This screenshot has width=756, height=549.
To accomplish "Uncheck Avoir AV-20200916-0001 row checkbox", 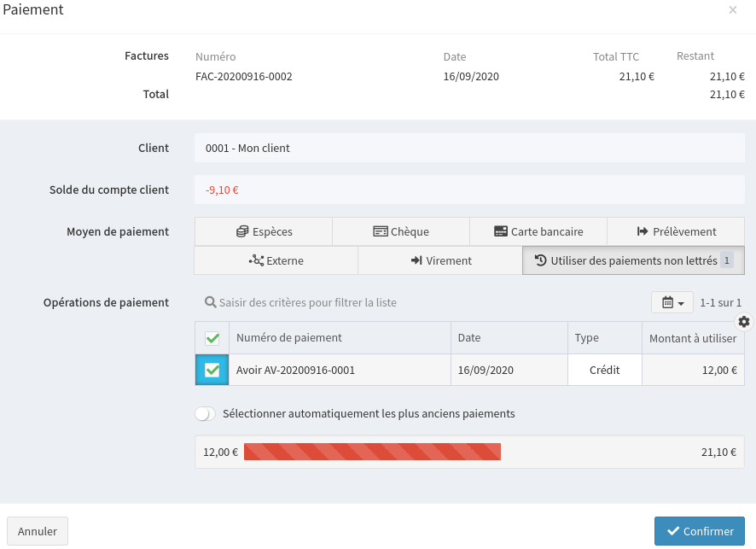I will (x=212, y=371).
